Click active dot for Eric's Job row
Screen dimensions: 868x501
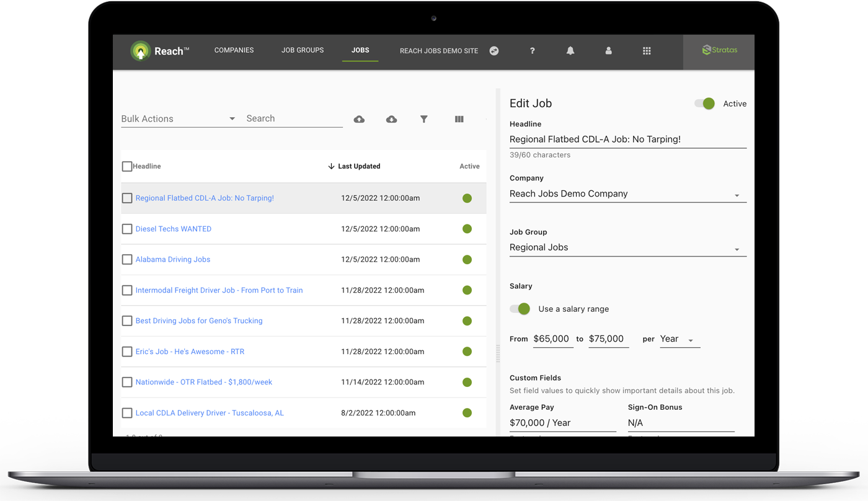click(467, 352)
